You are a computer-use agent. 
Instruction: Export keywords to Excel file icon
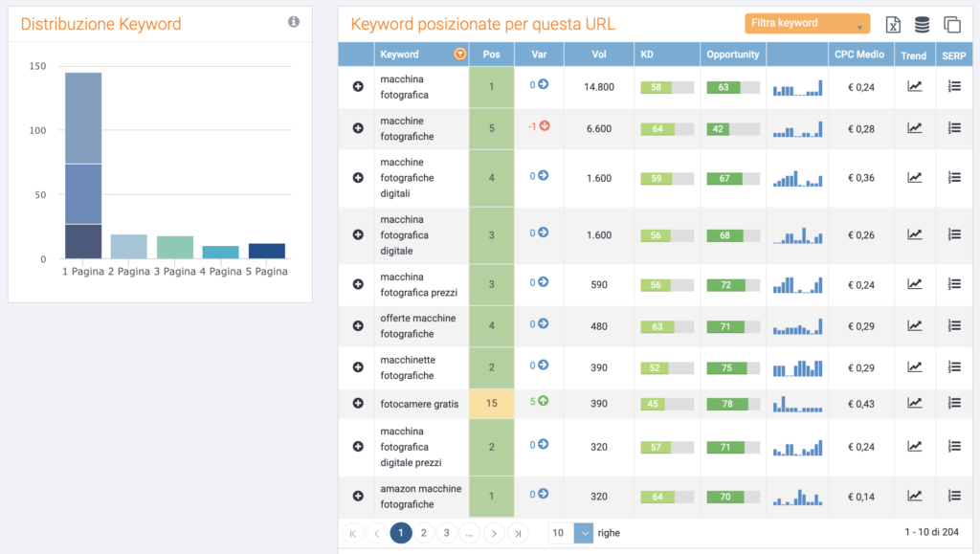coord(893,25)
